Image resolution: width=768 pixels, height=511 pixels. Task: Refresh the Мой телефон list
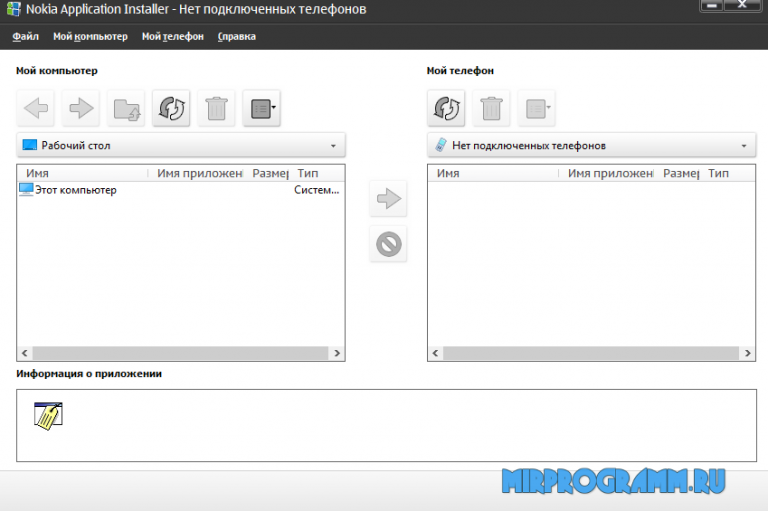(446, 108)
